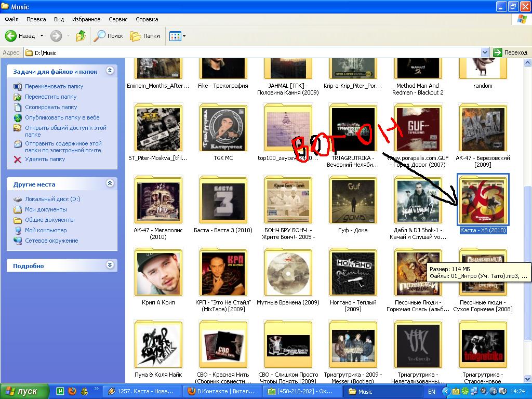Open the Избранное menu
532x399 pixels.
click(x=86, y=19)
